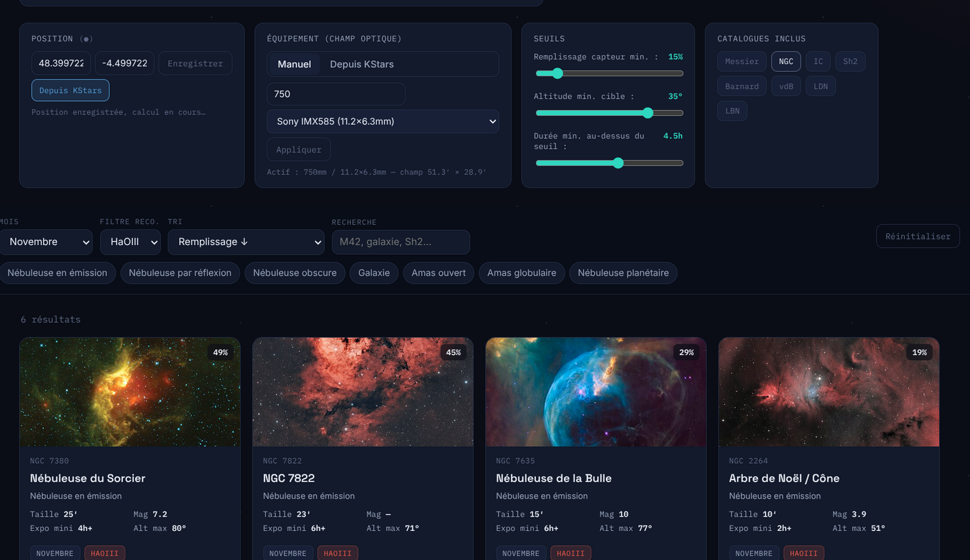
Task: Disable the NGC catalogue chip
Action: point(786,61)
